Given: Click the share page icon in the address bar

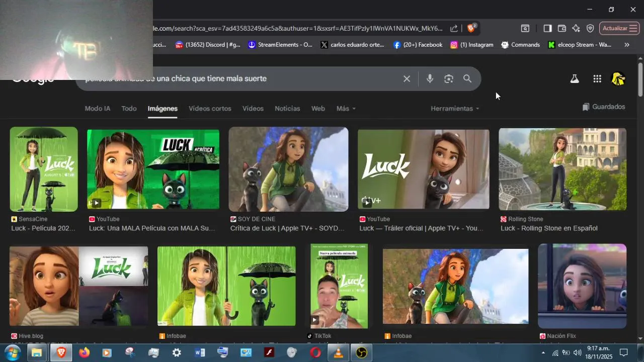Looking at the screenshot, I should pos(454,29).
